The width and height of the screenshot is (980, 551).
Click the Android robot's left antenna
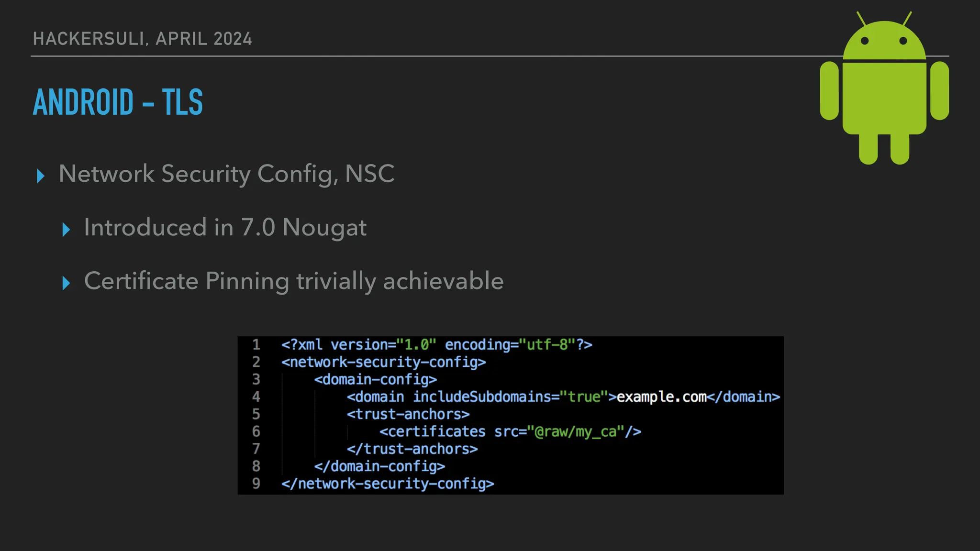pos(861,19)
